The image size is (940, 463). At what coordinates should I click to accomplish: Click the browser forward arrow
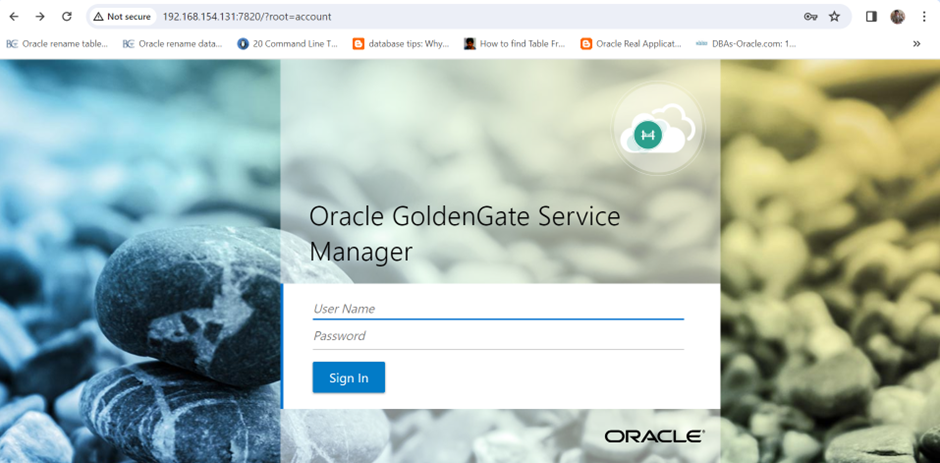(x=40, y=17)
